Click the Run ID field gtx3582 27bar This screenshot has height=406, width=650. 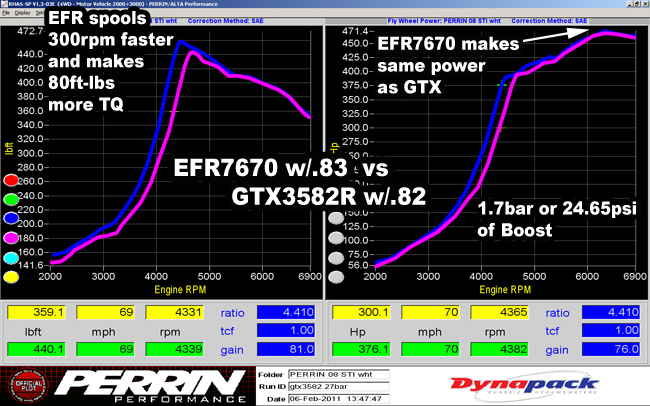339,387
